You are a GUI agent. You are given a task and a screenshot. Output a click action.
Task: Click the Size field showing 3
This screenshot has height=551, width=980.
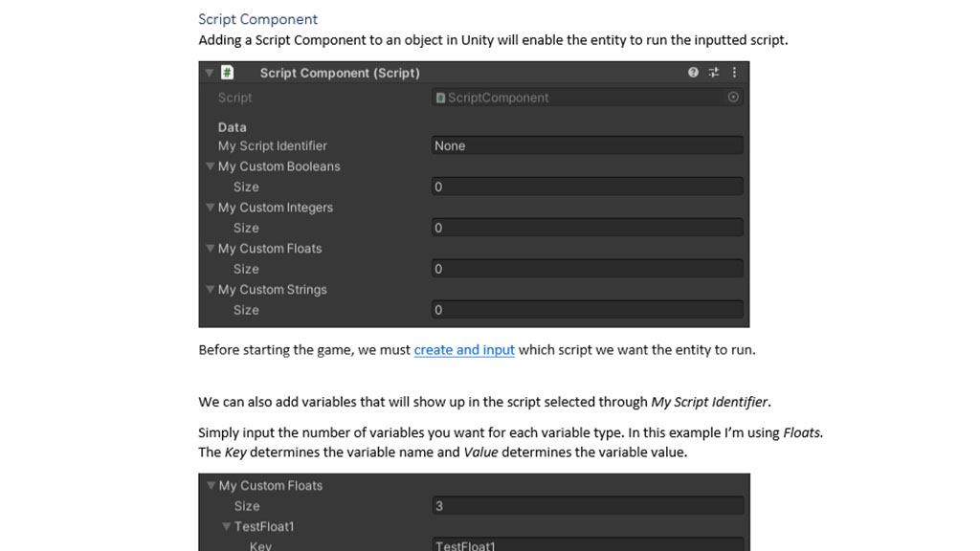point(589,506)
